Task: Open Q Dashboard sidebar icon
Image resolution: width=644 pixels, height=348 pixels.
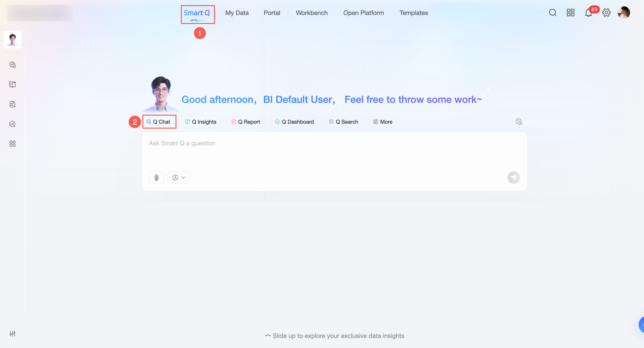Action: (13, 124)
